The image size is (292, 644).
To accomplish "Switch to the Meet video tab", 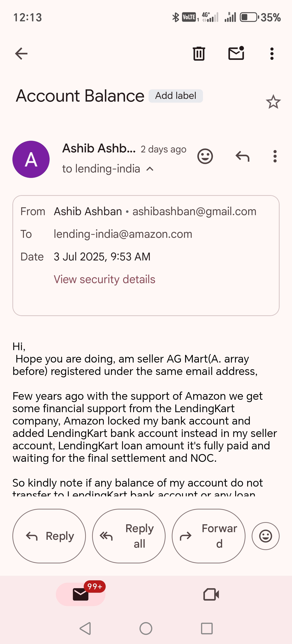I will click(x=211, y=594).
